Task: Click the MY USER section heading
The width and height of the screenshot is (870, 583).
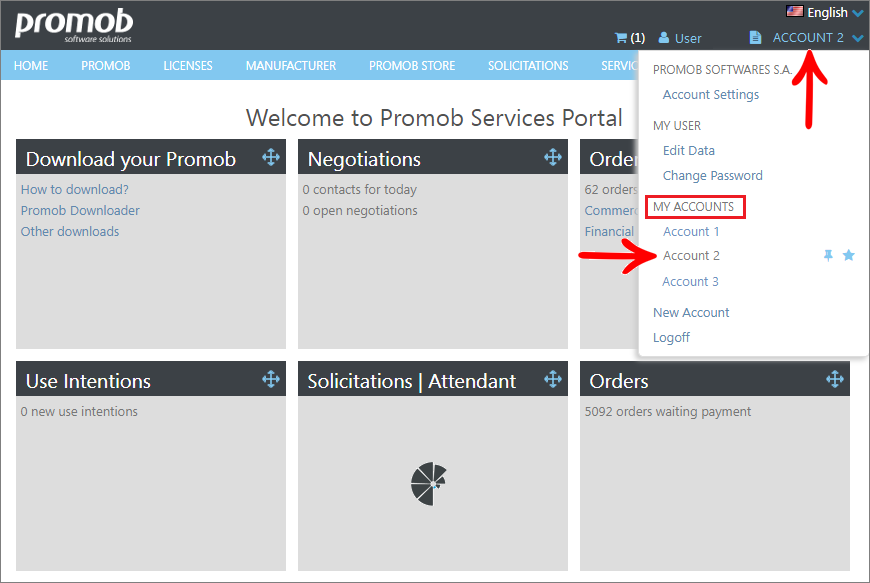Action: tap(677, 125)
